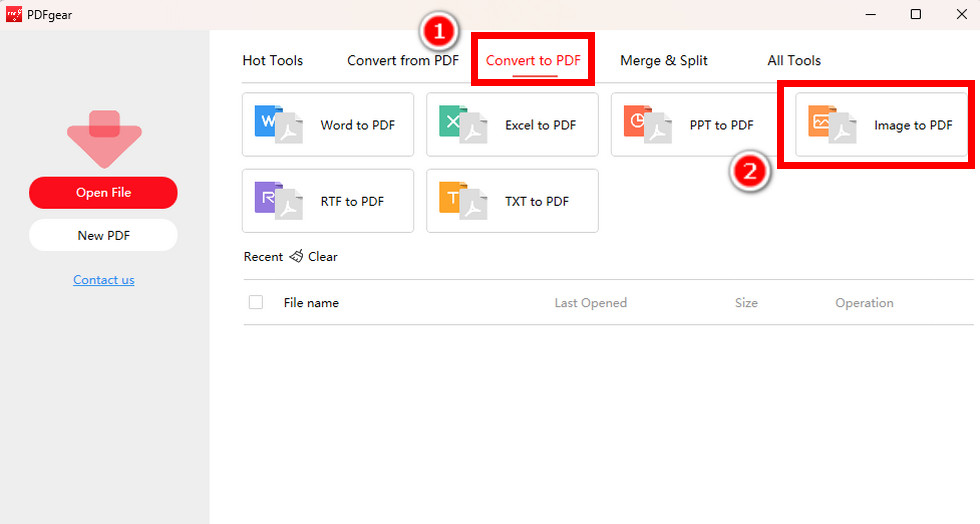Click the File name column header
The width and height of the screenshot is (980, 524).
tap(311, 303)
